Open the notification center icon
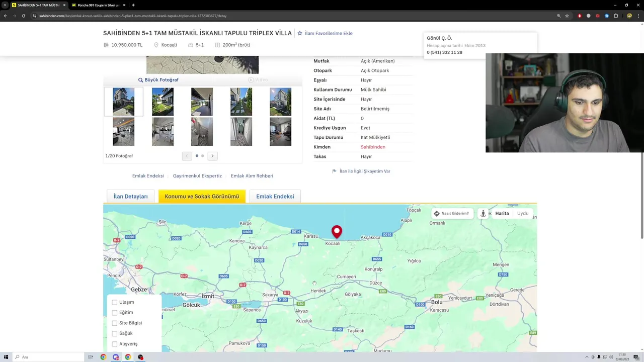This screenshot has width=644, height=362. (636, 357)
